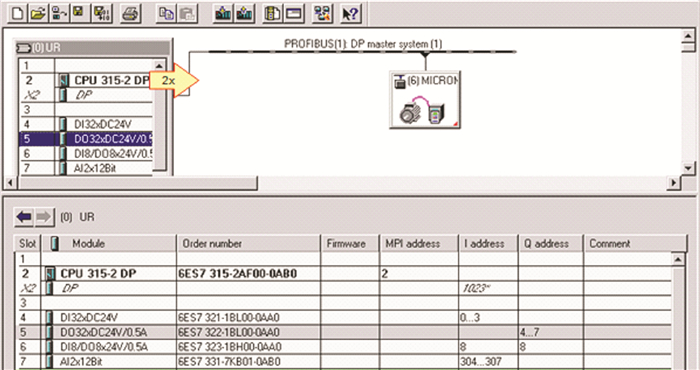Open a station with the folder icon

(38, 14)
